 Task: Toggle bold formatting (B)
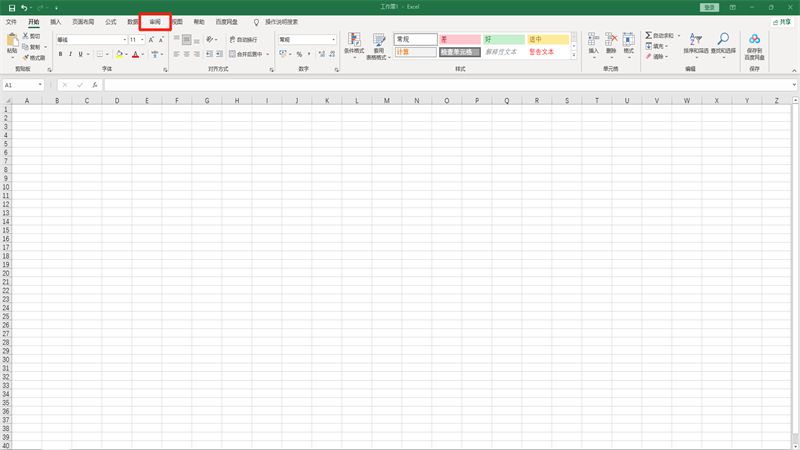pos(60,54)
